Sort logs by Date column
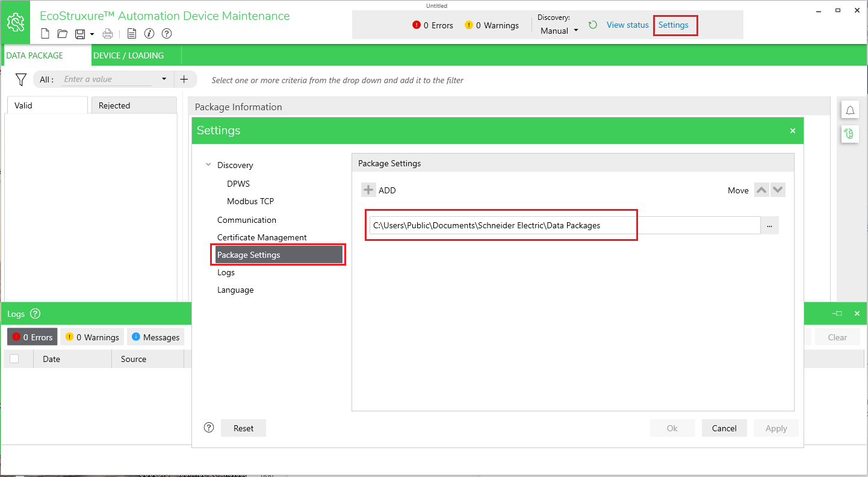The height and width of the screenshot is (477, 868). pos(73,359)
